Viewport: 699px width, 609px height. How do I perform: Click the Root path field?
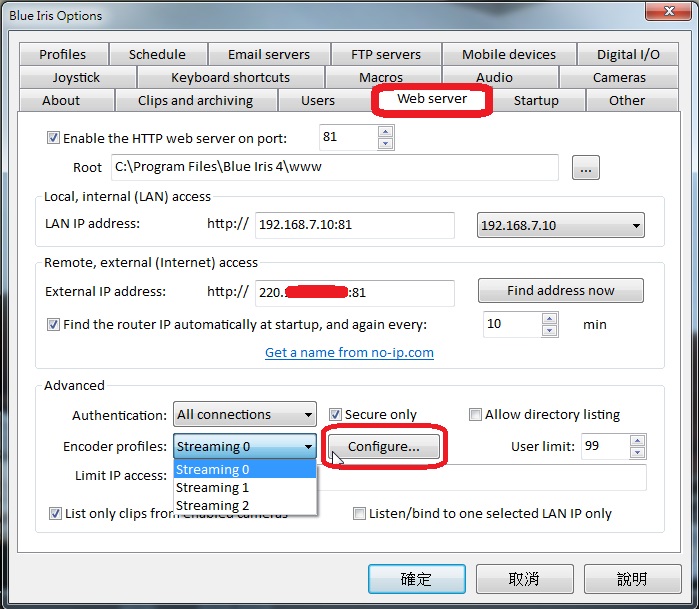334,167
